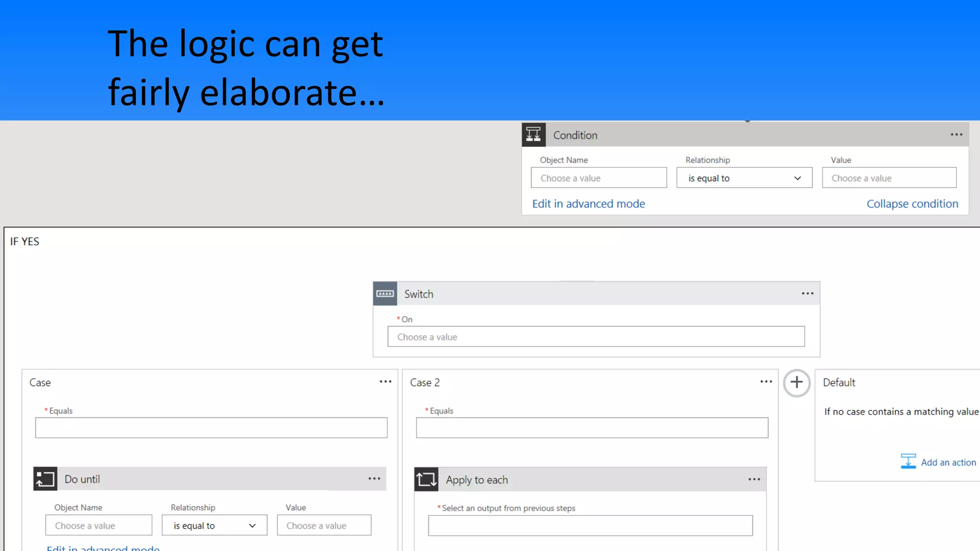Click the Apply to each loop icon
Screen dimensions: 980x551
click(426, 479)
